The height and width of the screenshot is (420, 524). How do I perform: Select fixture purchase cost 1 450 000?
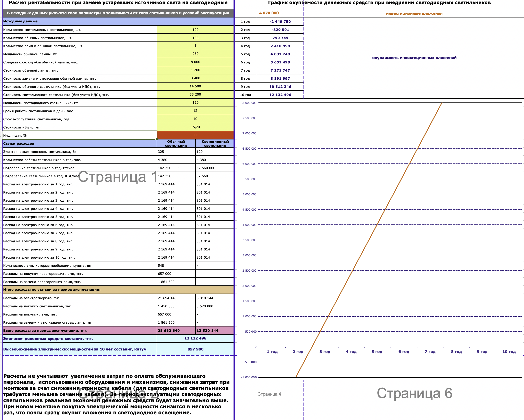click(x=176, y=306)
